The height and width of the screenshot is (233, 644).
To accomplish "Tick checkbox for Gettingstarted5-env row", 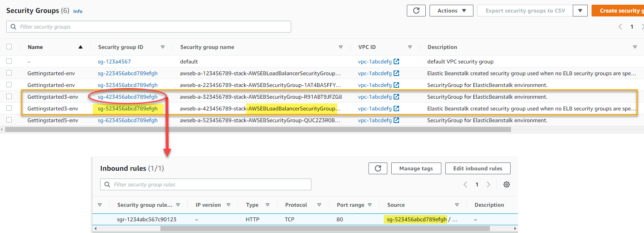I will 9,120.
